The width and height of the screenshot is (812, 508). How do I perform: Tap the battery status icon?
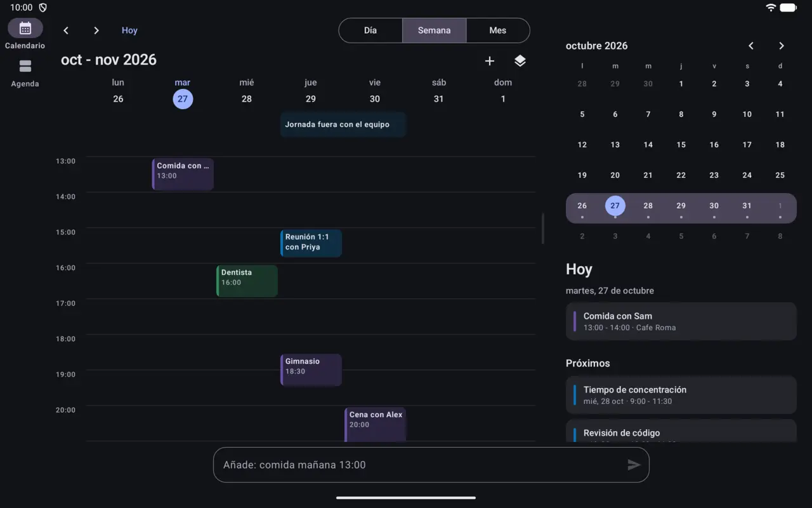[x=789, y=8]
